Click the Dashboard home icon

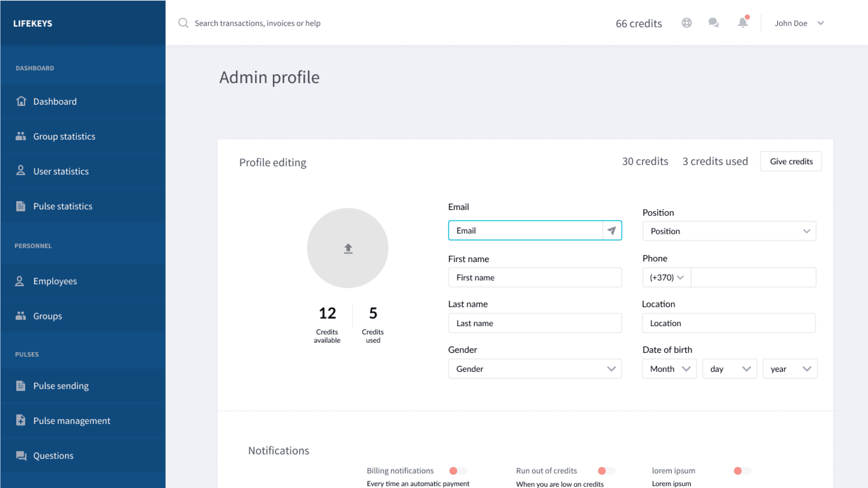click(x=21, y=101)
